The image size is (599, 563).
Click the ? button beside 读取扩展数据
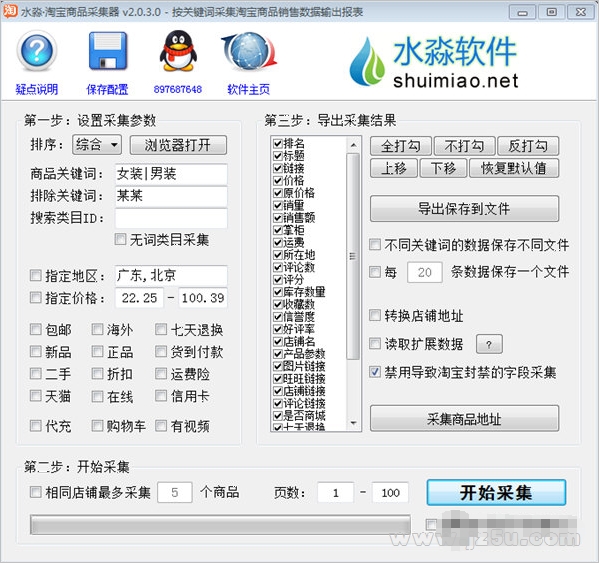point(489,344)
